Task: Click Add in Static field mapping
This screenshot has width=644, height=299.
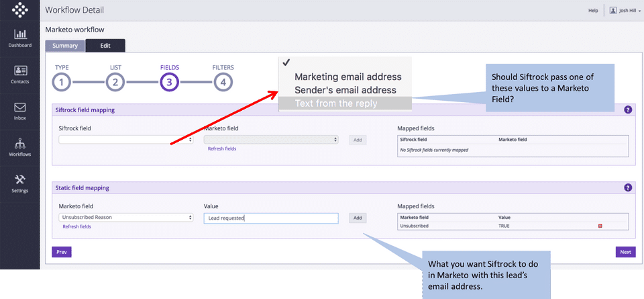Action: 358,218
